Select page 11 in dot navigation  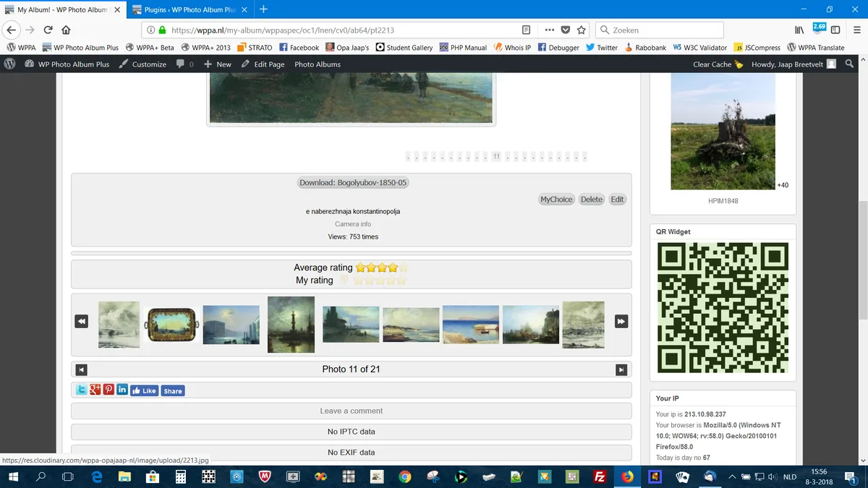[496, 157]
